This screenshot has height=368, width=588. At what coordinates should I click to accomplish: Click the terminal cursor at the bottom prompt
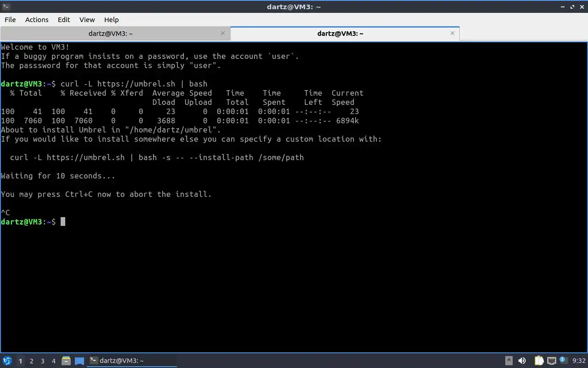click(x=63, y=222)
